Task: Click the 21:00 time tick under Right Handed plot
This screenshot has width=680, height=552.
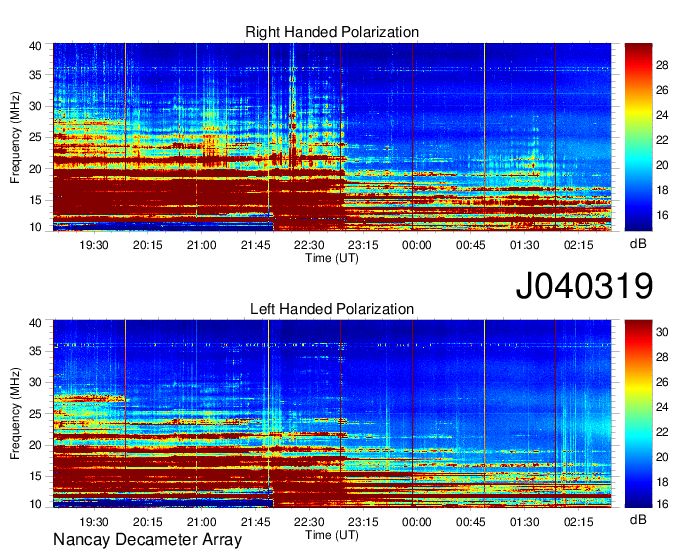Action: pyautogui.click(x=201, y=245)
